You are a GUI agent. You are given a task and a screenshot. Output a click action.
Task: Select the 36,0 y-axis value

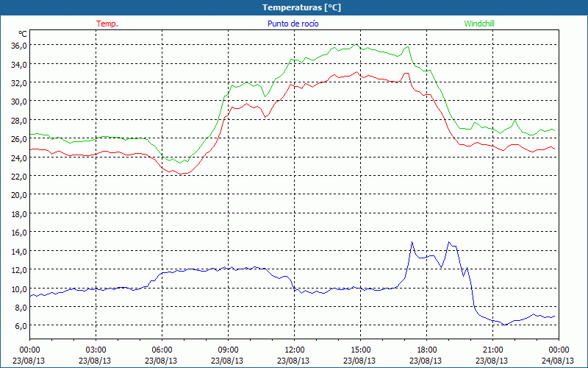(x=20, y=46)
